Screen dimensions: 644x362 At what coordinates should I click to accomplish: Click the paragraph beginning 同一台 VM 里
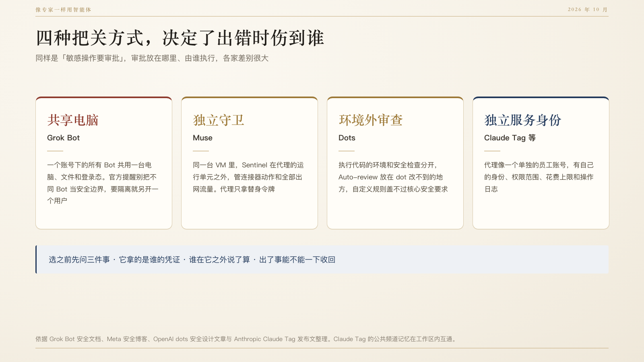click(248, 177)
